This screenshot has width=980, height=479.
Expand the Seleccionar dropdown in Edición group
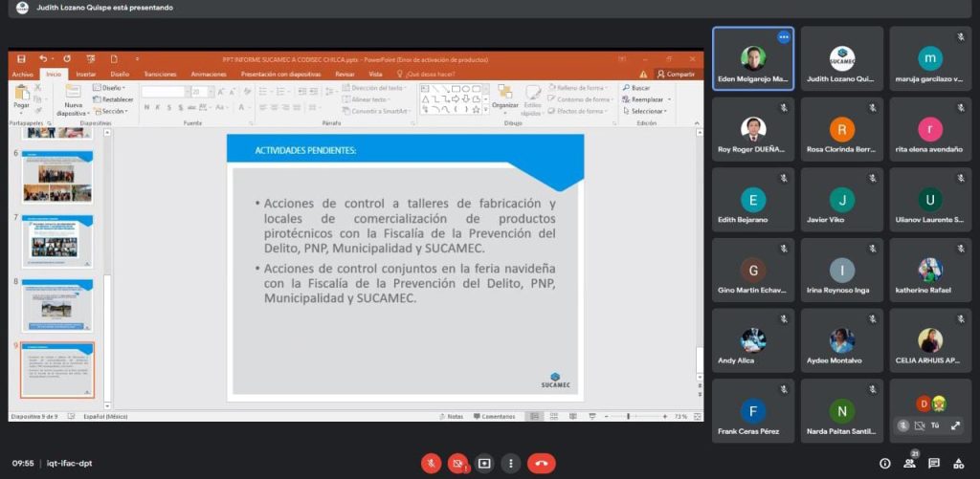tap(649, 111)
